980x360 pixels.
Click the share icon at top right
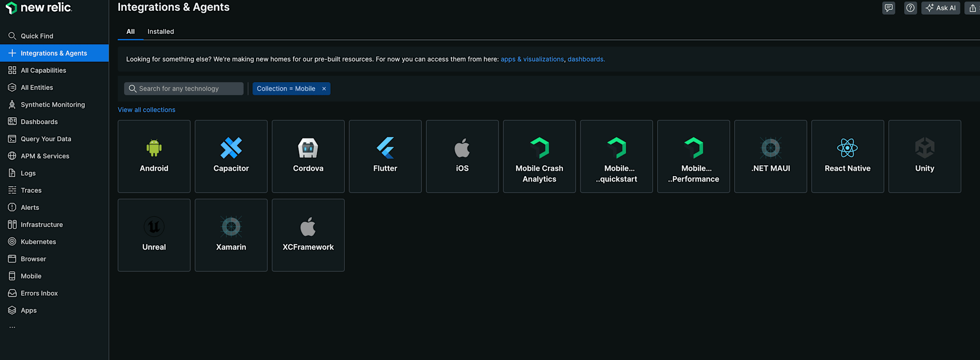pos(972,8)
